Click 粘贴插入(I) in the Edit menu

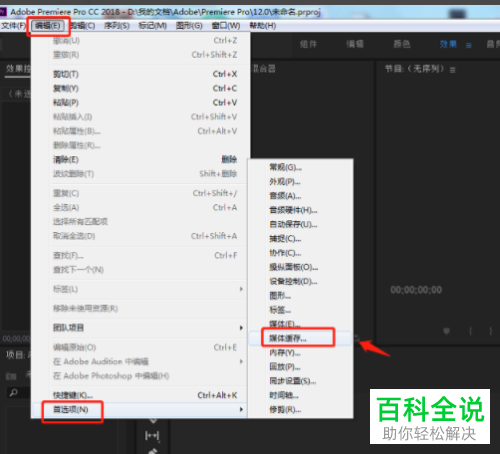(140, 117)
